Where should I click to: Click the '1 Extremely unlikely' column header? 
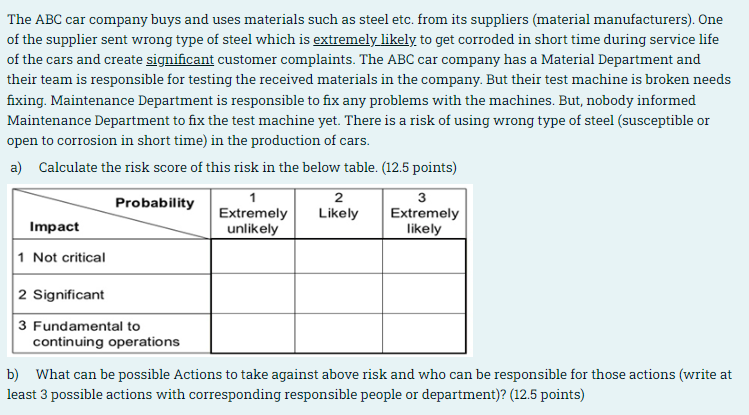pyautogui.click(x=253, y=213)
